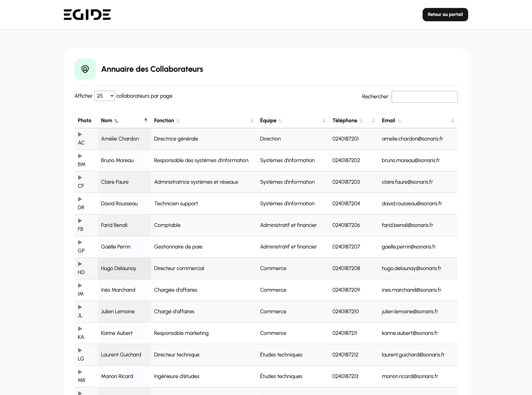532x395 pixels.
Task: Focus the Rechercher search field
Action: (425, 97)
